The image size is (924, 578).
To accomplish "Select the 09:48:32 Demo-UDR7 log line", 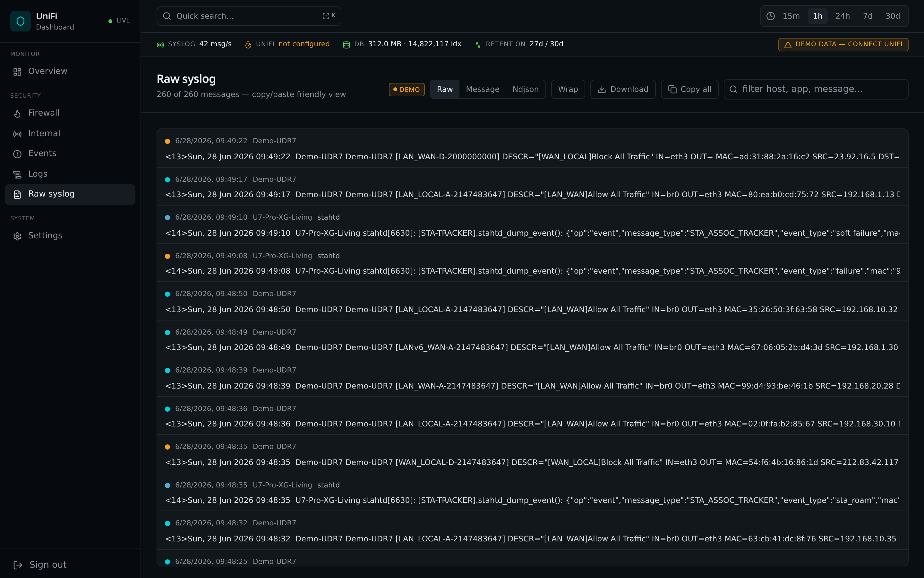I will click(x=532, y=530).
